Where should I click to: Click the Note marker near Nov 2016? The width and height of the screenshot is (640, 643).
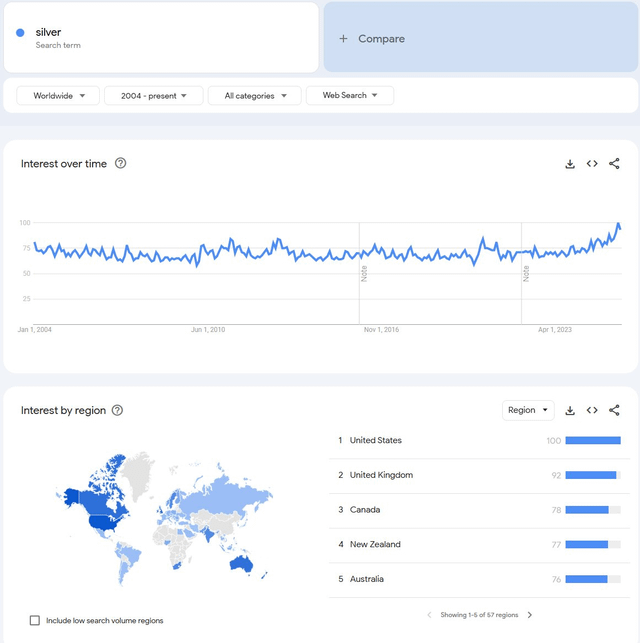tap(364, 272)
